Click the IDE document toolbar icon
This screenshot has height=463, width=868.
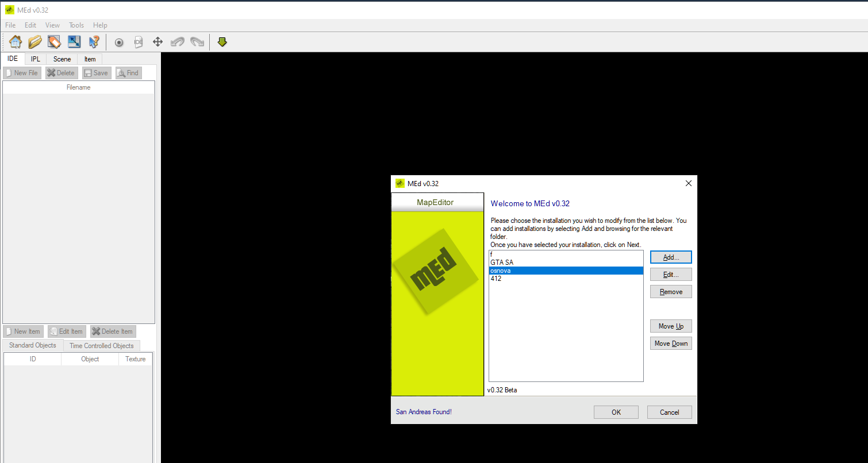138,42
